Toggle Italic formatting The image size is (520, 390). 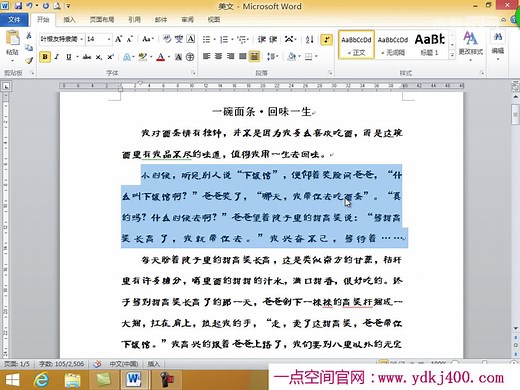(x=57, y=57)
